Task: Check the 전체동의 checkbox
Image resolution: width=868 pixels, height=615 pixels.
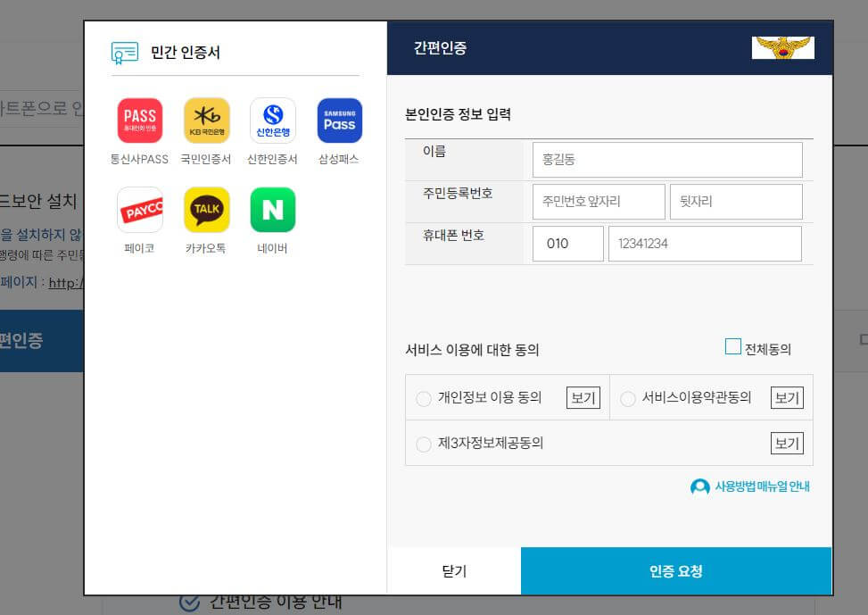Action: click(x=733, y=346)
